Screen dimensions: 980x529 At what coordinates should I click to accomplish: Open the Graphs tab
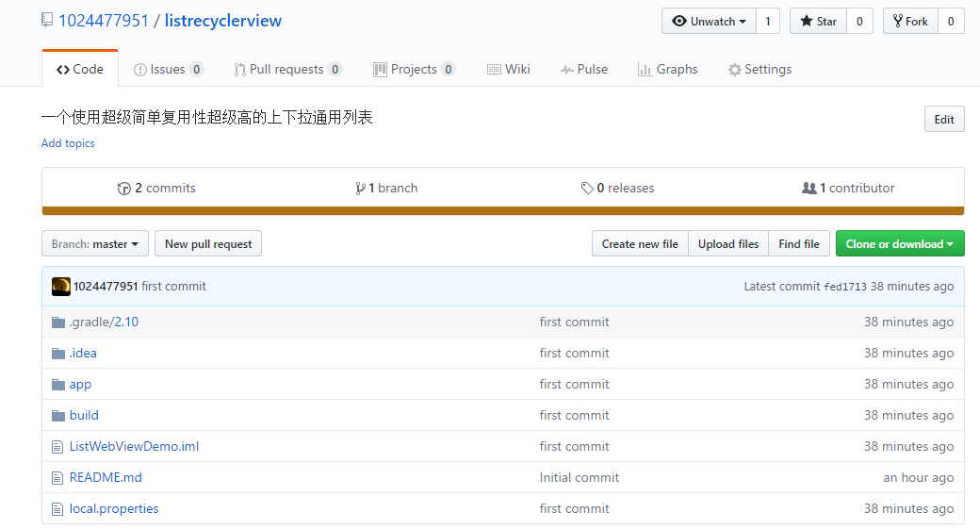coord(667,70)
